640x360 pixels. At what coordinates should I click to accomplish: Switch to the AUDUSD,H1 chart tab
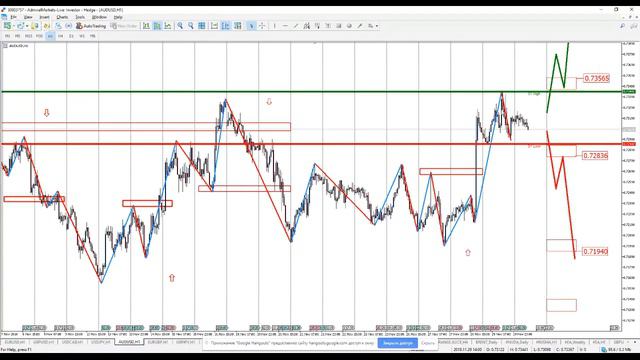(129, 342)
